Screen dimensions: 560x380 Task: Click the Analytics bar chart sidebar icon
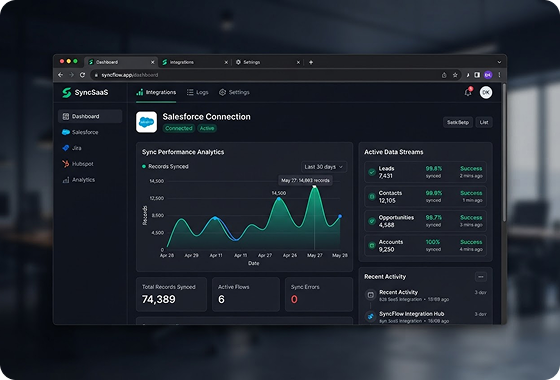tap(66, 180)
